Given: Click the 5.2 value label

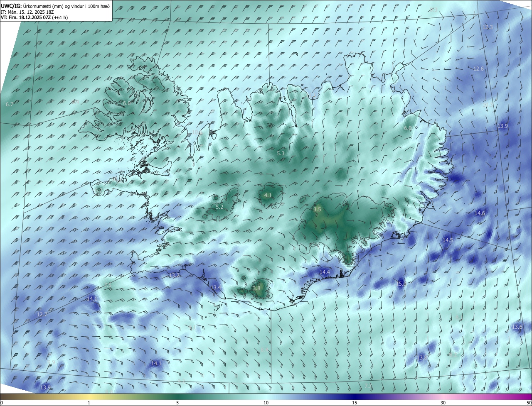Looking at the screenshot, I should click(219, 207).
